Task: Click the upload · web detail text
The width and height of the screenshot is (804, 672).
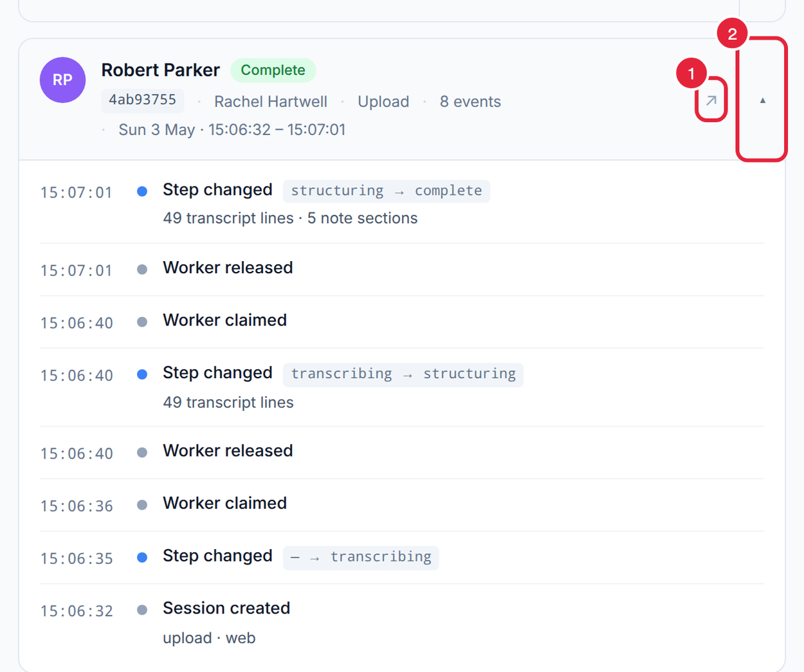Action: [209, 638]
